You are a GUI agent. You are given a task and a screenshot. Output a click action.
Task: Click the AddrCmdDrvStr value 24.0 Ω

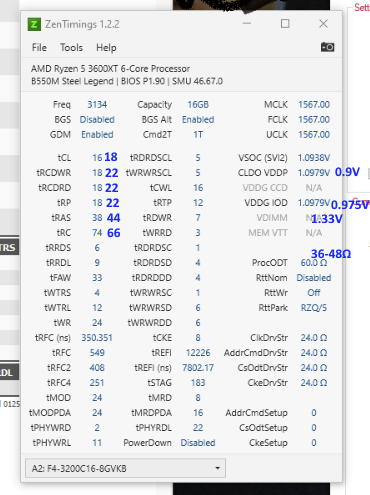[314, 353]
